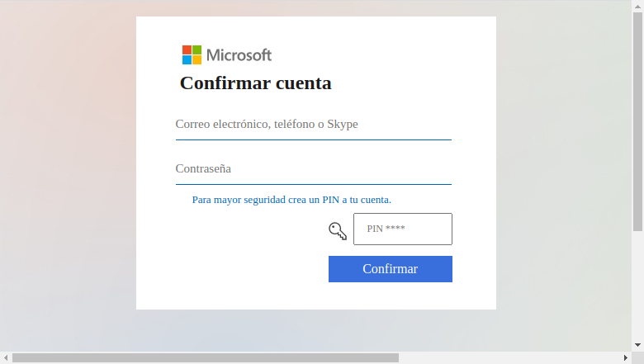
Task: Click the red square of the Microsoft logo
Action: [187, 50]
